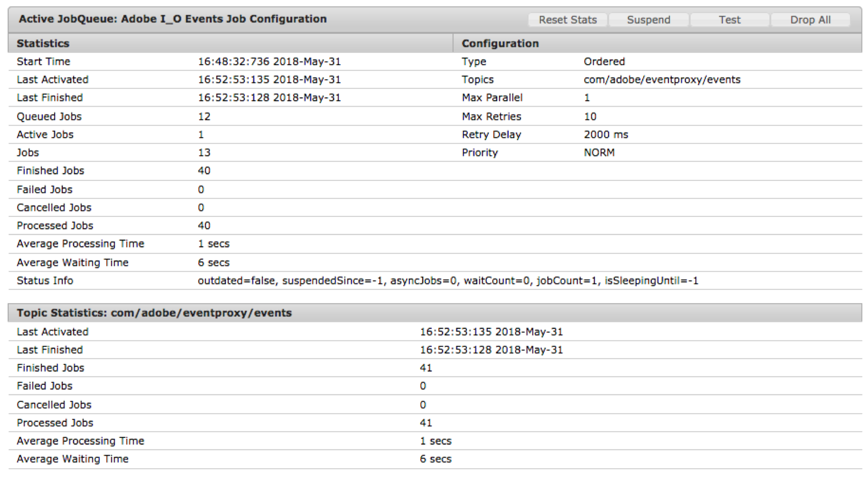Click the Test button

(x=730, y=20)
